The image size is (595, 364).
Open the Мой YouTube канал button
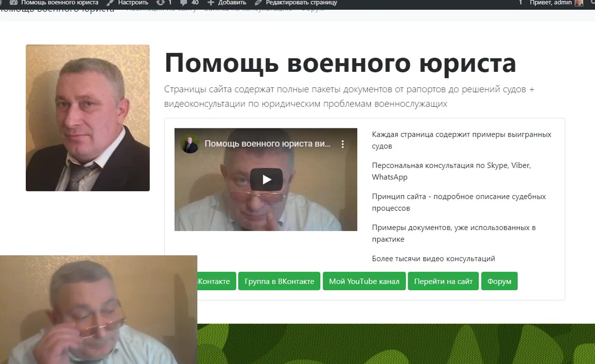click(x=364, y=281)
